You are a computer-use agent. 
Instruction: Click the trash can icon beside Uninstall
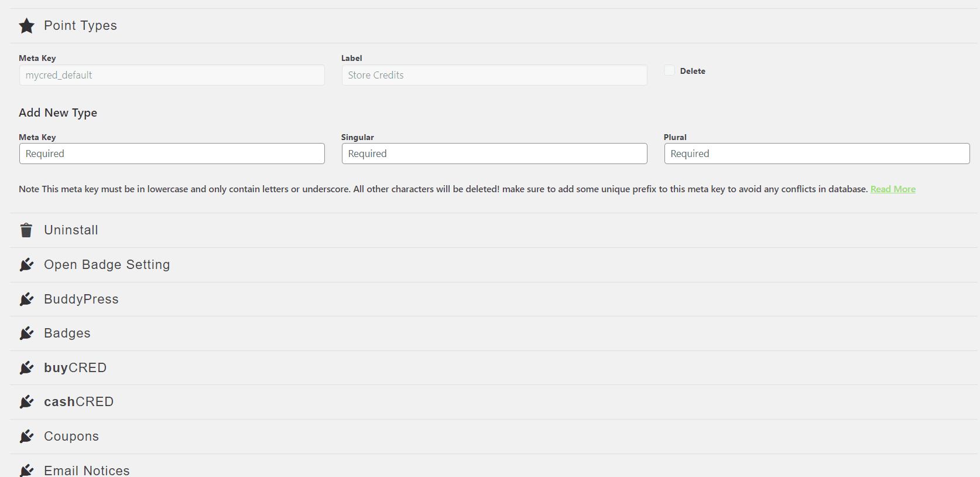pos(26,230)
